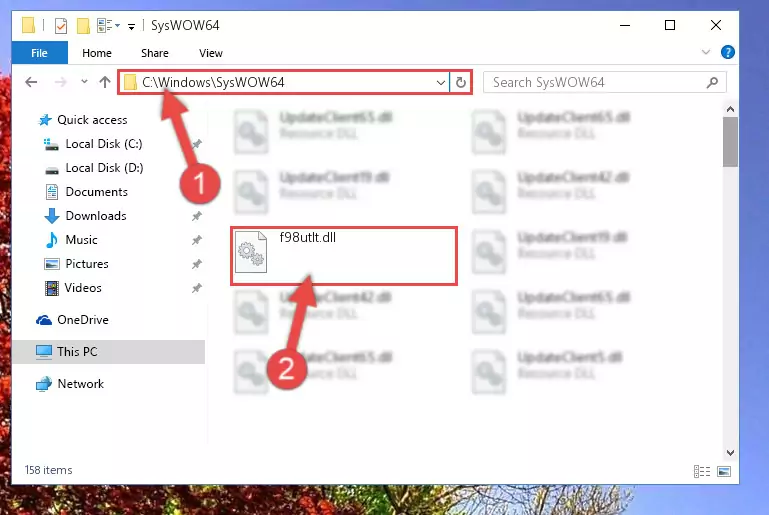
Task: Open Documents in the navigation pane
Action: click(x=97, y=192)
